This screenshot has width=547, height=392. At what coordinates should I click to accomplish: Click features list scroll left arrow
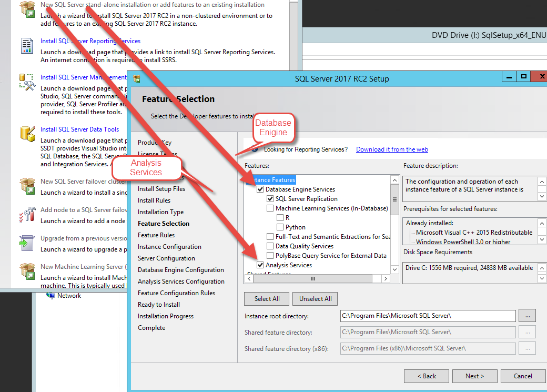click(249, 278)
